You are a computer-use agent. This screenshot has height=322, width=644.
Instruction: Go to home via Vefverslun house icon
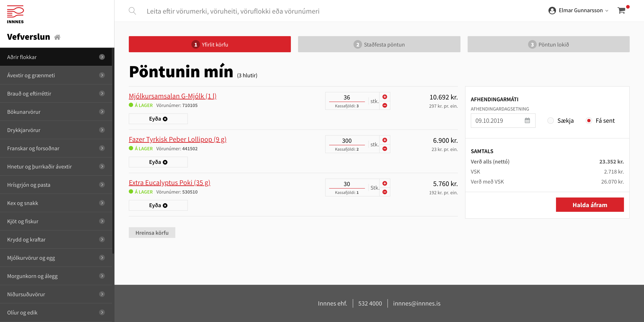click(x=57, y=37)
